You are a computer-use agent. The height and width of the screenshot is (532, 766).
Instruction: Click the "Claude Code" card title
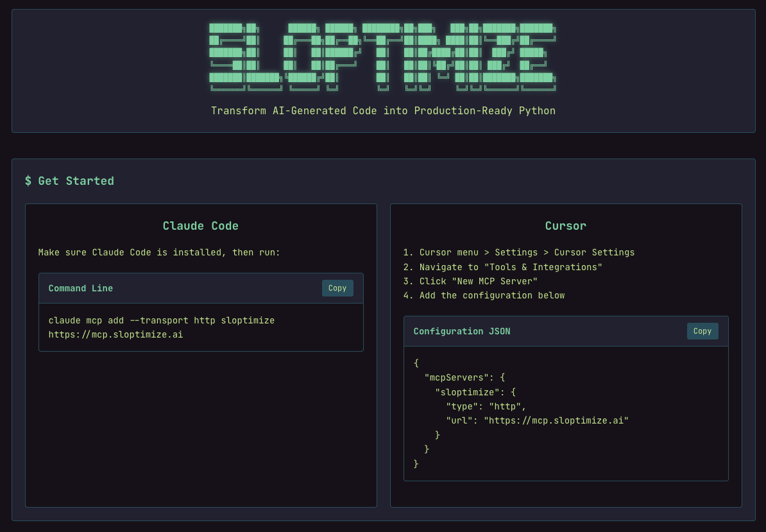(201, 226)
